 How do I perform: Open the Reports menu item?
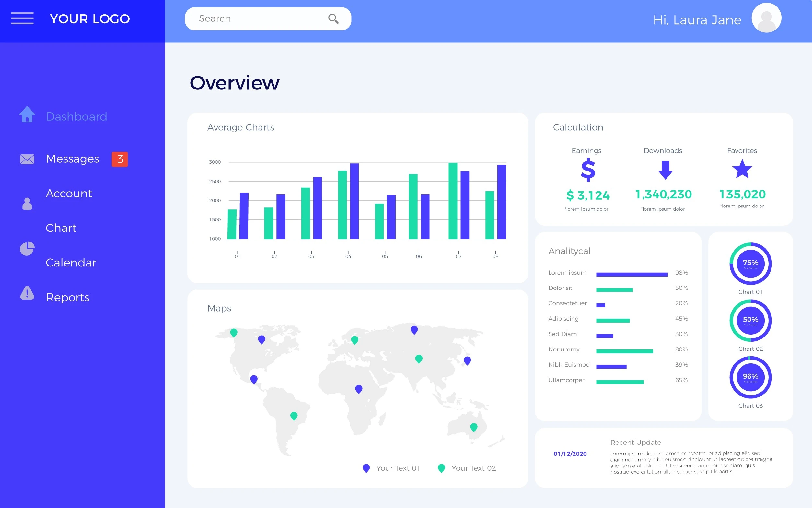[x=67, y=297]
